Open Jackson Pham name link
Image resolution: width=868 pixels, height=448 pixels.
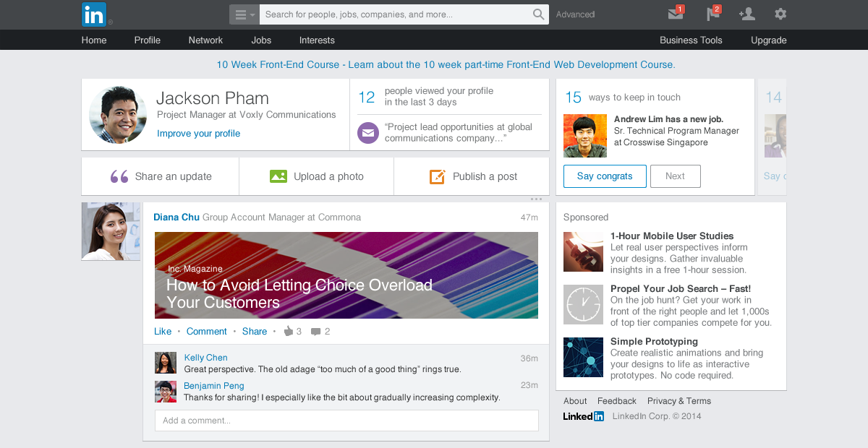click(213, 98)
